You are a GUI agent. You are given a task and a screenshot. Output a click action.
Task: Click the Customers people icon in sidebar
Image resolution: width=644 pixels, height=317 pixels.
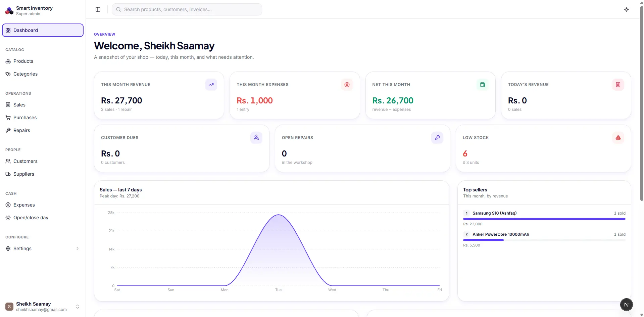[8, 161]
